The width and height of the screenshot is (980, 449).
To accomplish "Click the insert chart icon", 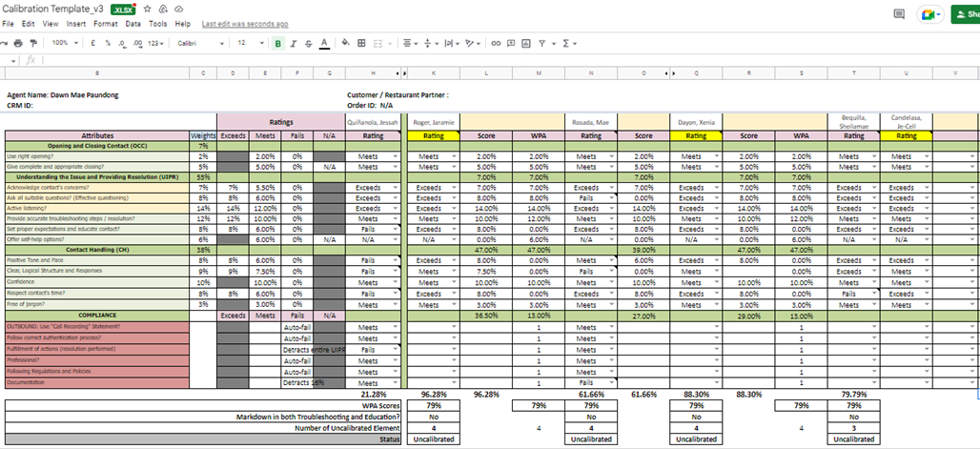I will (525, 43).
